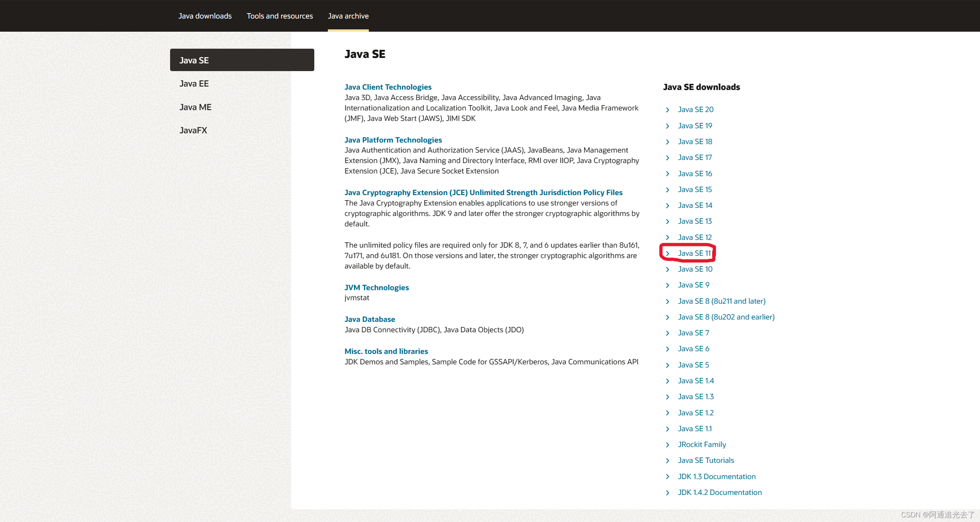Open the Java SE 18 download link
The height and width of the screenshot is (522, 980).
point(695,141)
